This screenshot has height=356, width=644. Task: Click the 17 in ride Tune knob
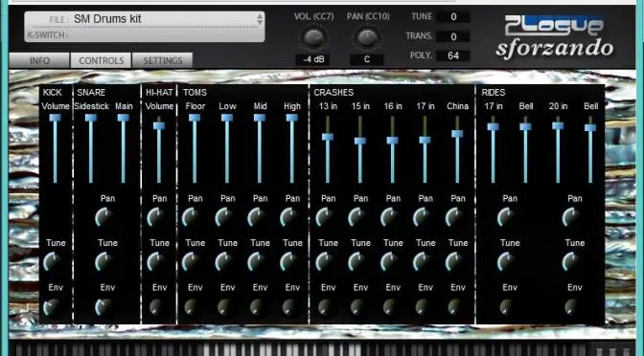[x=506, y=261]
